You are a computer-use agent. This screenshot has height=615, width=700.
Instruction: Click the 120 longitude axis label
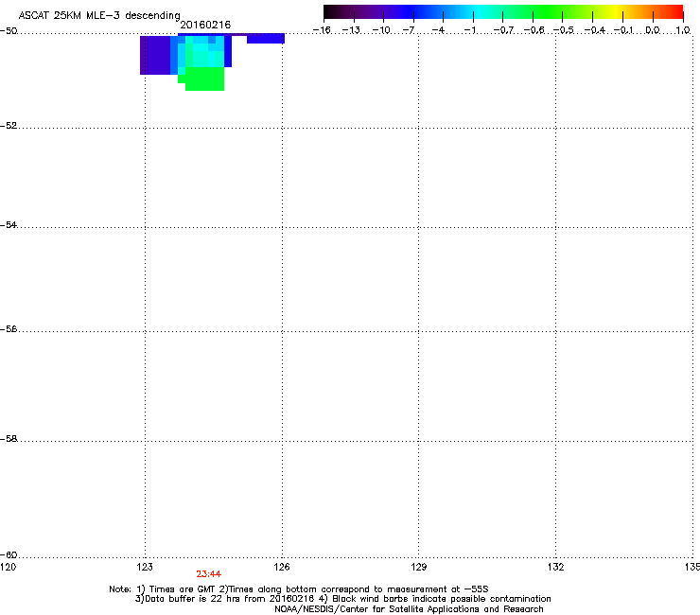8,567
